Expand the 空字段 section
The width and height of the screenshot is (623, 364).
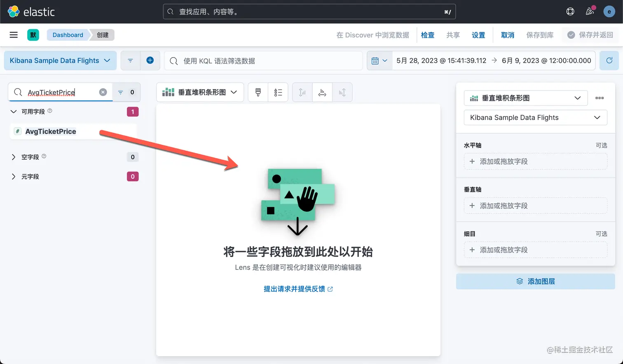[14, 157]
